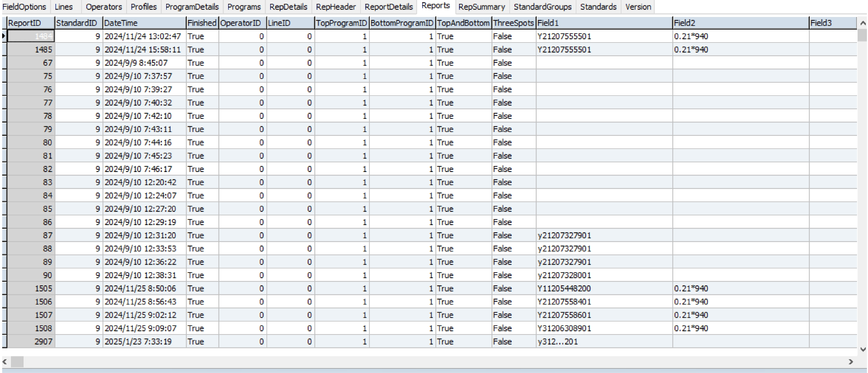Open the Operators tab
This screenshot has width=868, height=373.
point(104,7)
